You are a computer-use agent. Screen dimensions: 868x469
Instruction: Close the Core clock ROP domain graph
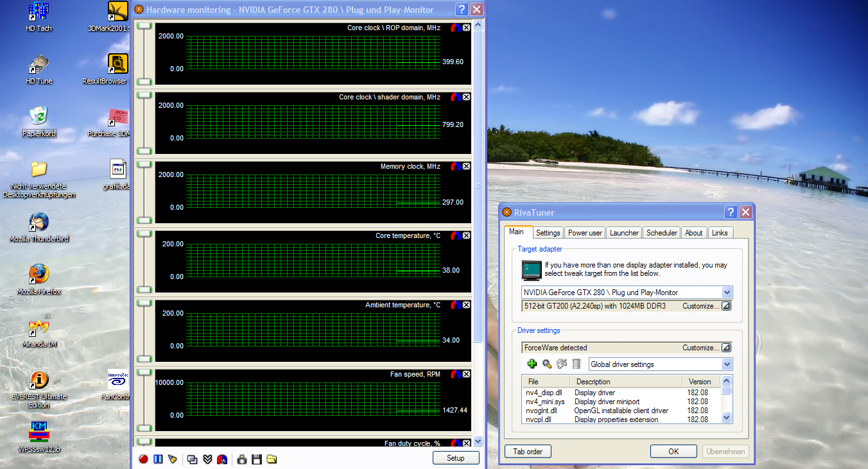tap(467, 28)
